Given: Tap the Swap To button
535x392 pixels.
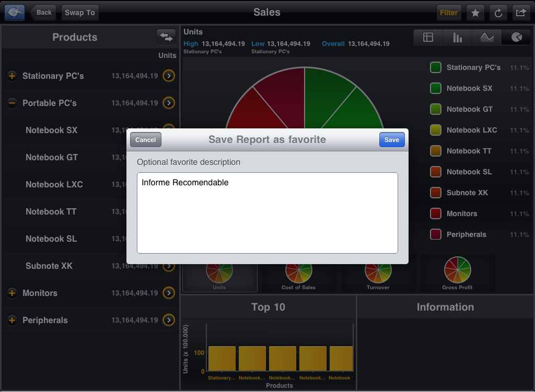Looking at the screenshot, I should coord(80,13).
